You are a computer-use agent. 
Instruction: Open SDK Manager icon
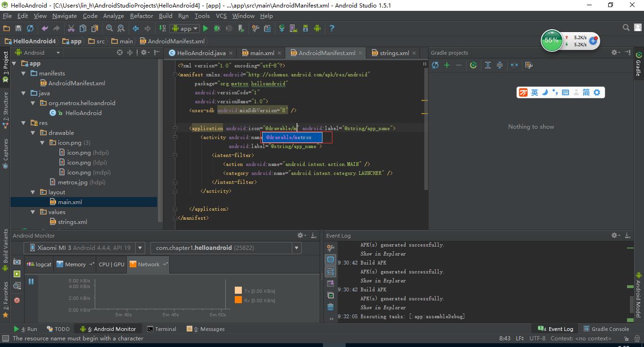pyautogui.click(x=305, y=28)
